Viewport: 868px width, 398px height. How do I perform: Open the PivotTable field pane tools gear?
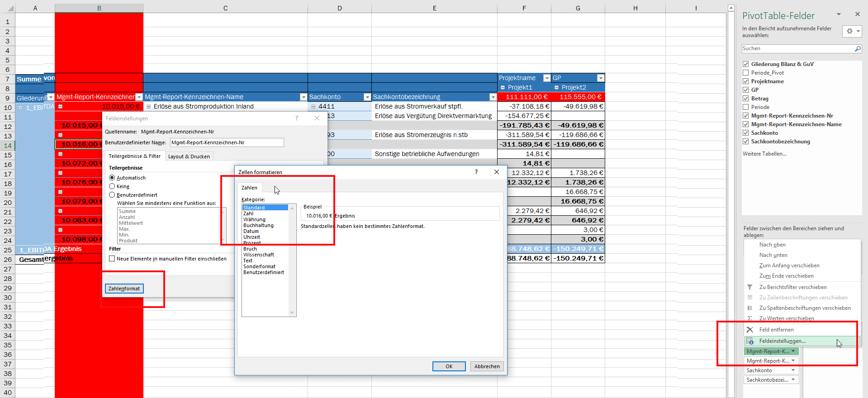852,31
